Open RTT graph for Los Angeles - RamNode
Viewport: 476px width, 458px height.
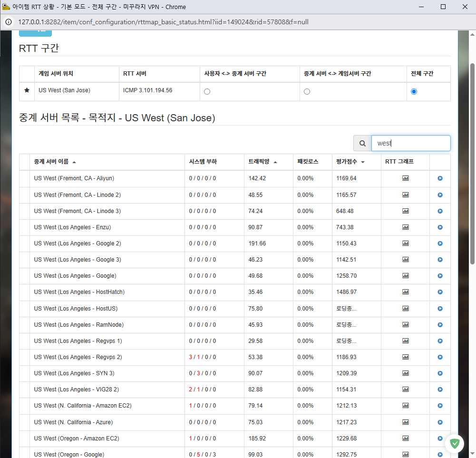pos(405,325)
